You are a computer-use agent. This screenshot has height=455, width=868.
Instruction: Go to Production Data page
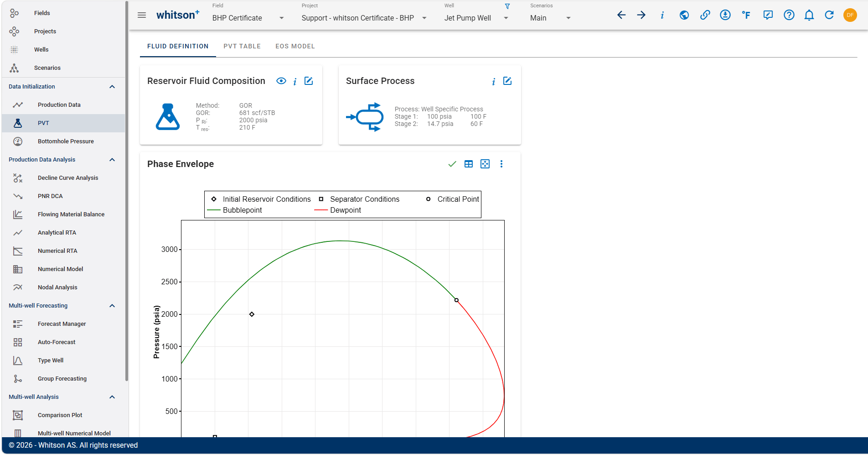tap(63, 105)
